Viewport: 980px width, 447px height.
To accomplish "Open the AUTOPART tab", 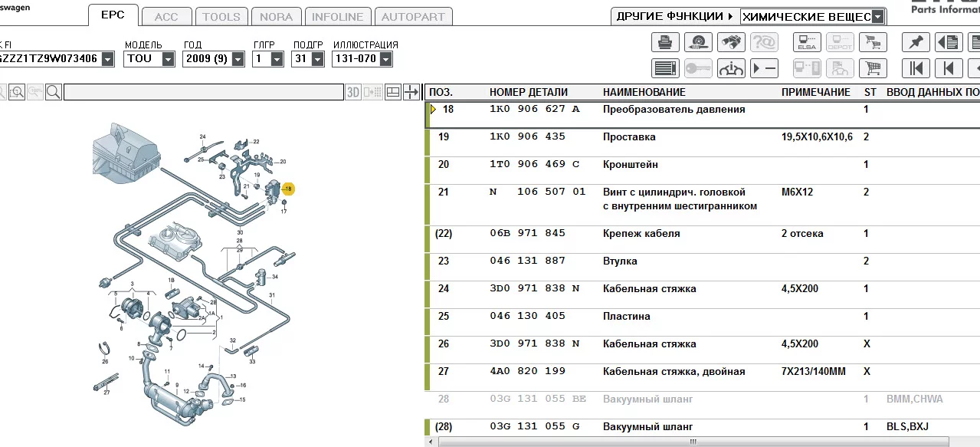I will [414, 16].
